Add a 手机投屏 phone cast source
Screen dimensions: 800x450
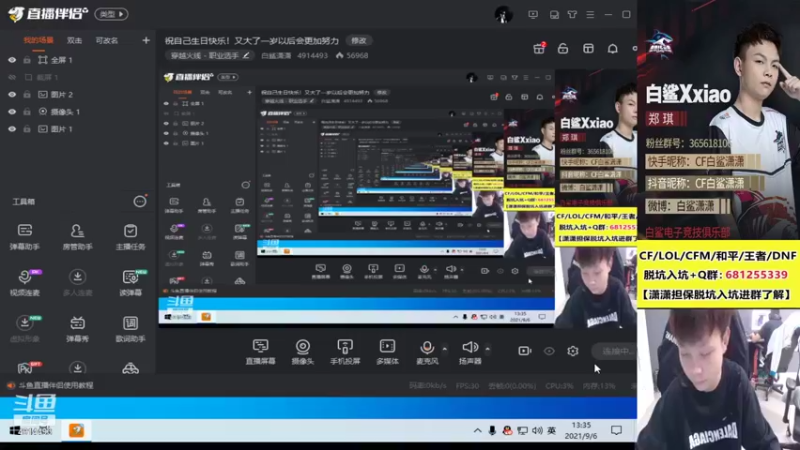[345, 352]
